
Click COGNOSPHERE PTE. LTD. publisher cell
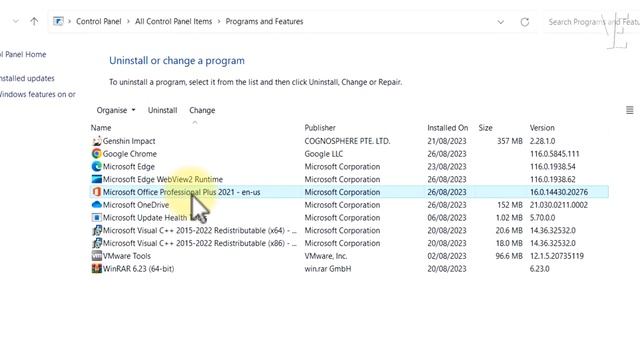coord(347,141)
